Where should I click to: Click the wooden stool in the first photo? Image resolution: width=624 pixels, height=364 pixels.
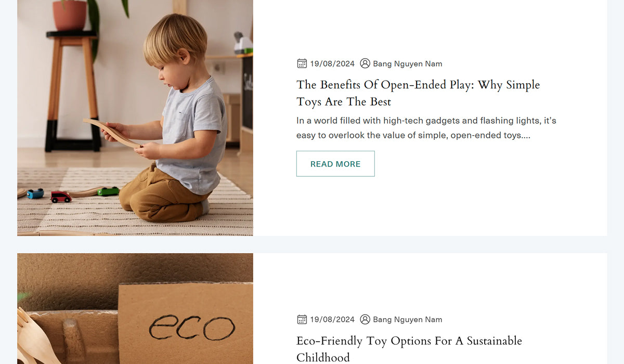[72, 88]
